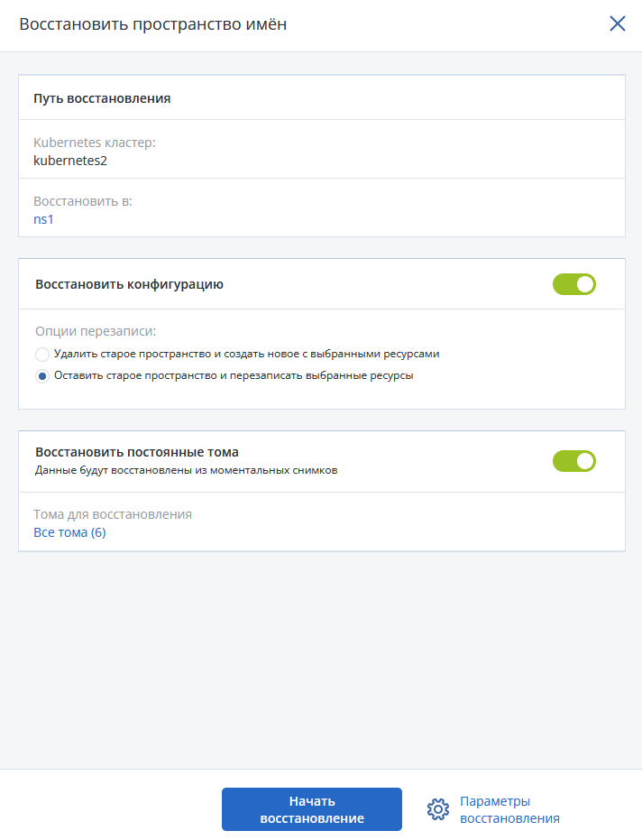
Task: Select radio Оставить старое пространство и перезаписать
Action: pyautogui.click(x=42, y=376)
